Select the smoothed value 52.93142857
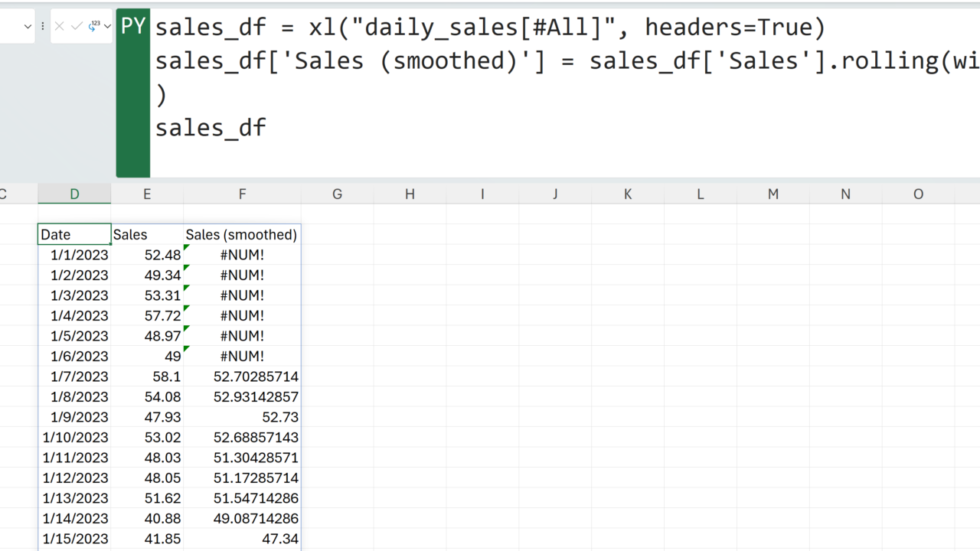This screenshot has height=551, width=980. pos(242,397)
